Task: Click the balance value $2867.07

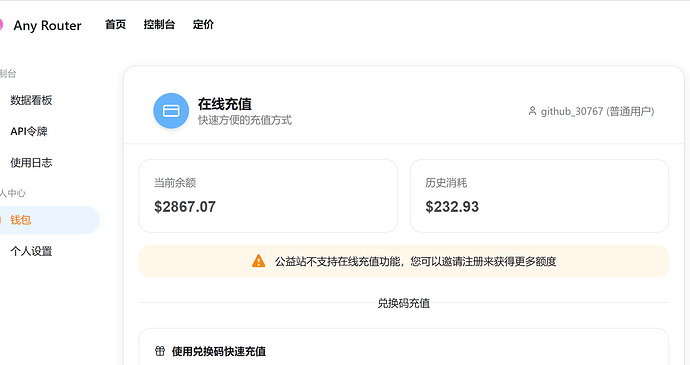Action: tap(185, 206)
